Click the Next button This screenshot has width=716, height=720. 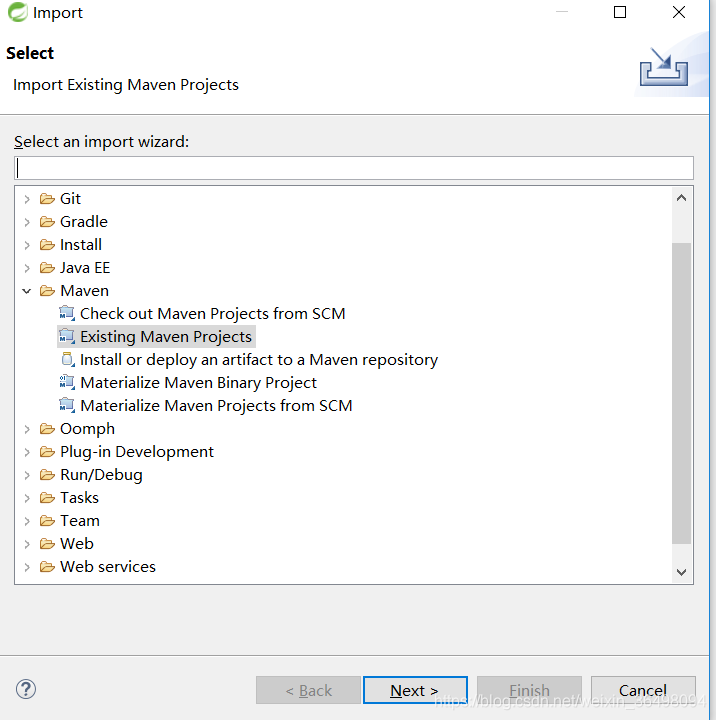click(x=415, y=690)
